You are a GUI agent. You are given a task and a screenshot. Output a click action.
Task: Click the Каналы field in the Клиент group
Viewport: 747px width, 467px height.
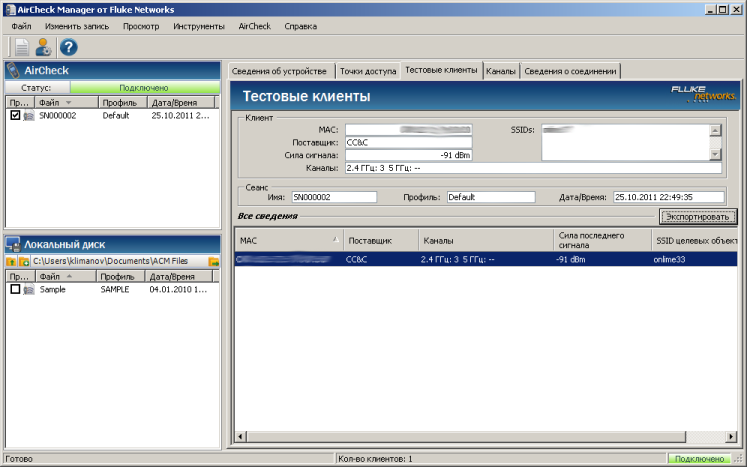click(x=533, y=168)
